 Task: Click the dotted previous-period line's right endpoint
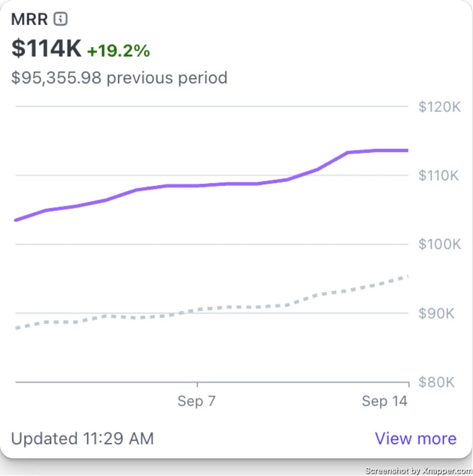click(x=406, y=277)
